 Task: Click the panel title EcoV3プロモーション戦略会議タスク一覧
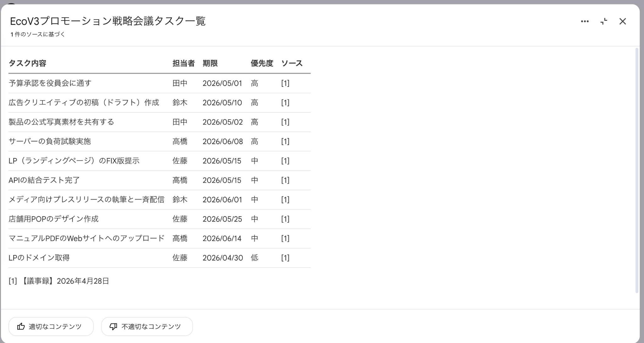[108, 21]
